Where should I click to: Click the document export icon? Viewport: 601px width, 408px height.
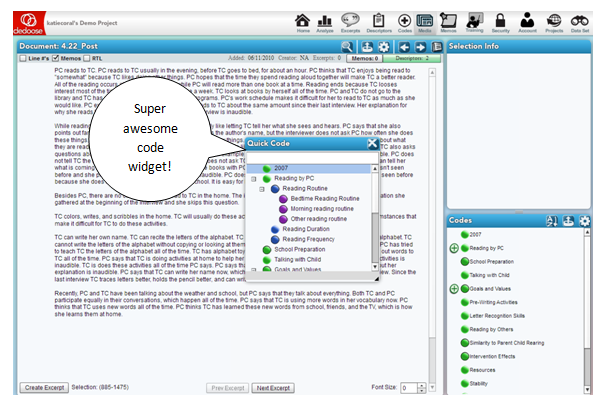[367, 47]
